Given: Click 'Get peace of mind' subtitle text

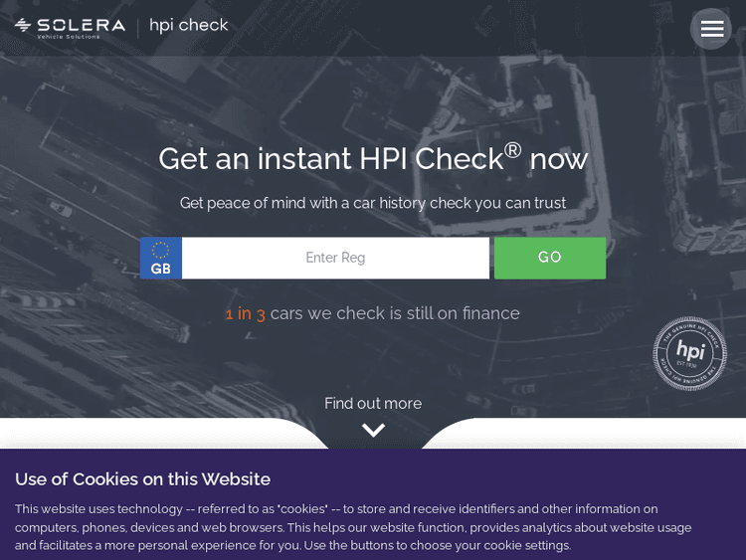Looking at the screenshot, I should click(x=373, y=203).
